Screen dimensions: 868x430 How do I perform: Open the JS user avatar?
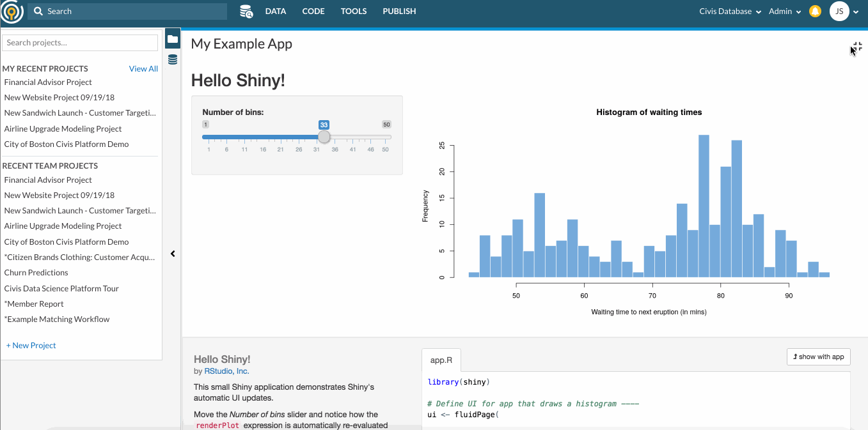[839, 12]
